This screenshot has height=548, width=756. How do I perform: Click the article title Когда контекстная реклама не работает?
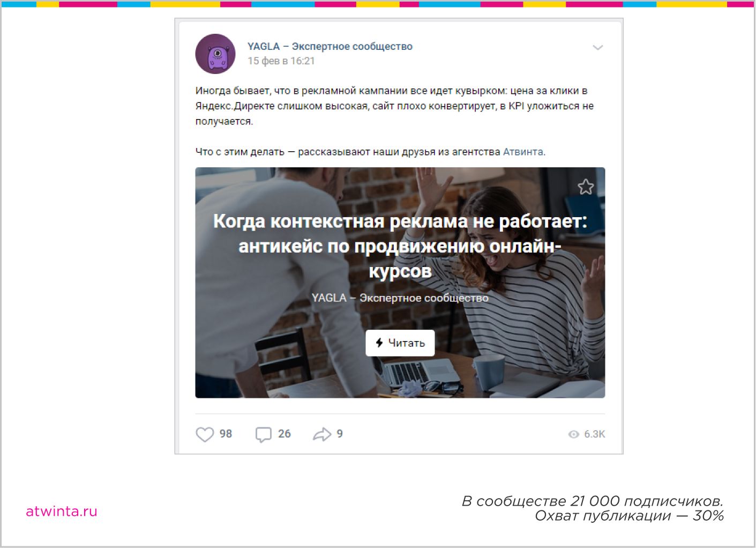(x=400, y=246)
